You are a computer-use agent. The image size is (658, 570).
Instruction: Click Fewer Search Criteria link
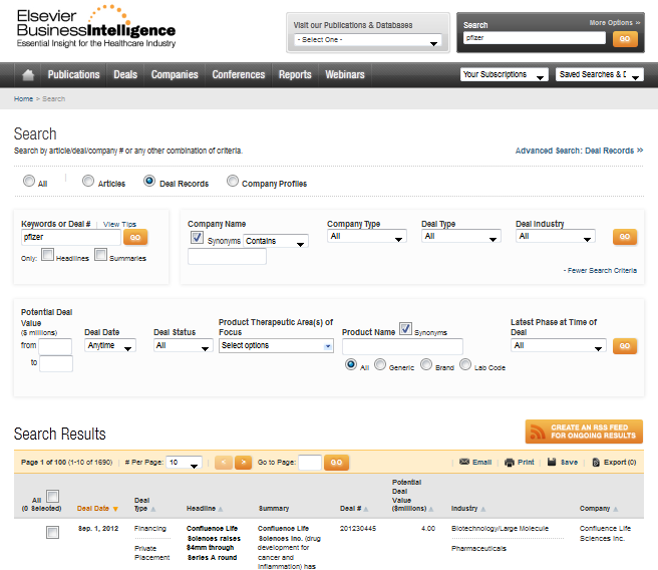[x=600, y=271]
